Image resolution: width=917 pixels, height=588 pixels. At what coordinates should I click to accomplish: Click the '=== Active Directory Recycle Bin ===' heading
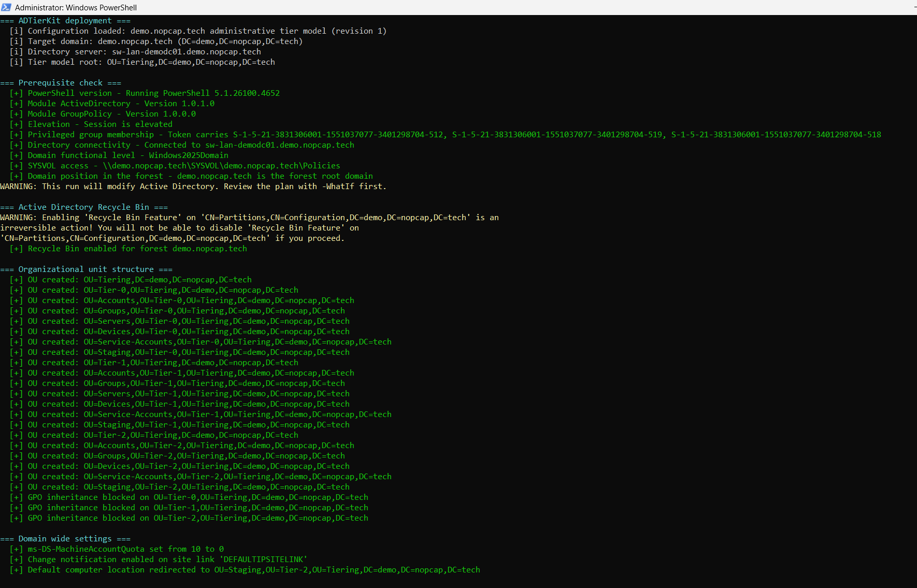click(84, 207)
